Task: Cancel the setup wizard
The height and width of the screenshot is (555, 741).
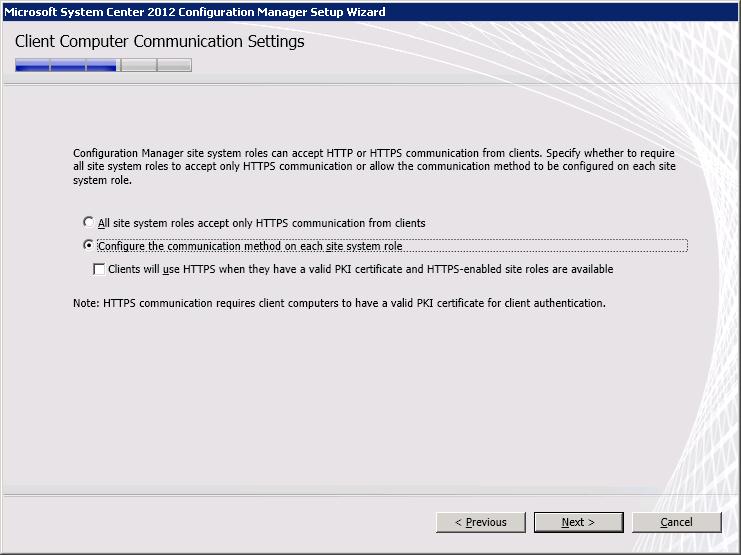Action: pos(676,522)
